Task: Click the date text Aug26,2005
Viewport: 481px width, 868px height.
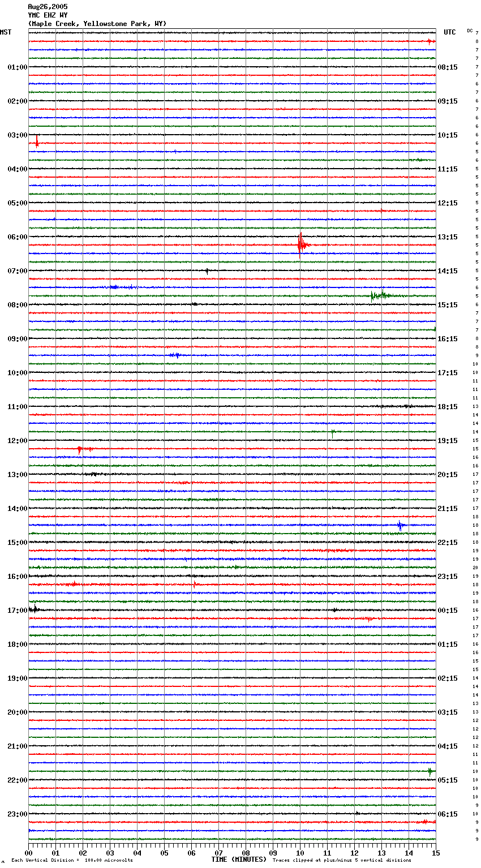Action: pyautogui.click(x=48, y=7)
